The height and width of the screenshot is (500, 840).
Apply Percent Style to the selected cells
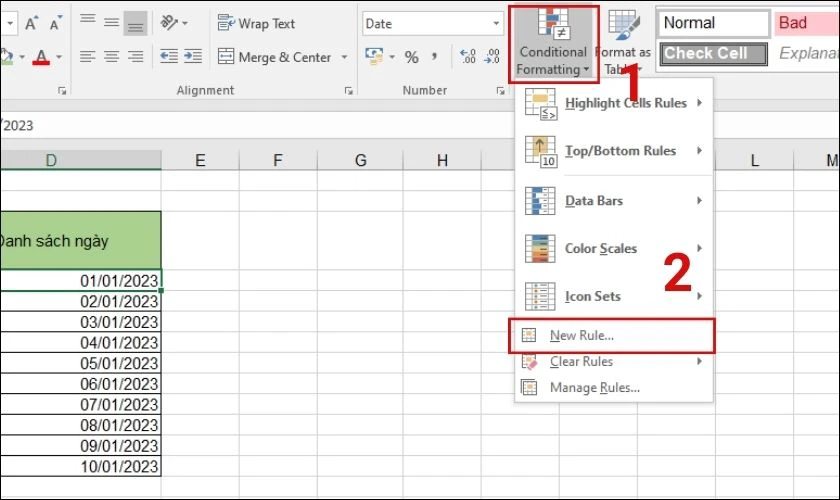tap(411, 56)
